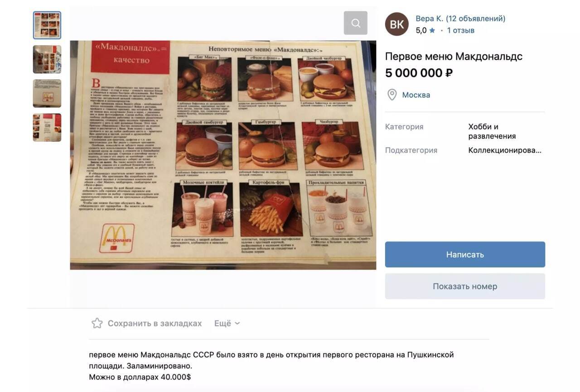Click the Показать номер button
The width and height of the screenshot is (580, 392).
465,286
